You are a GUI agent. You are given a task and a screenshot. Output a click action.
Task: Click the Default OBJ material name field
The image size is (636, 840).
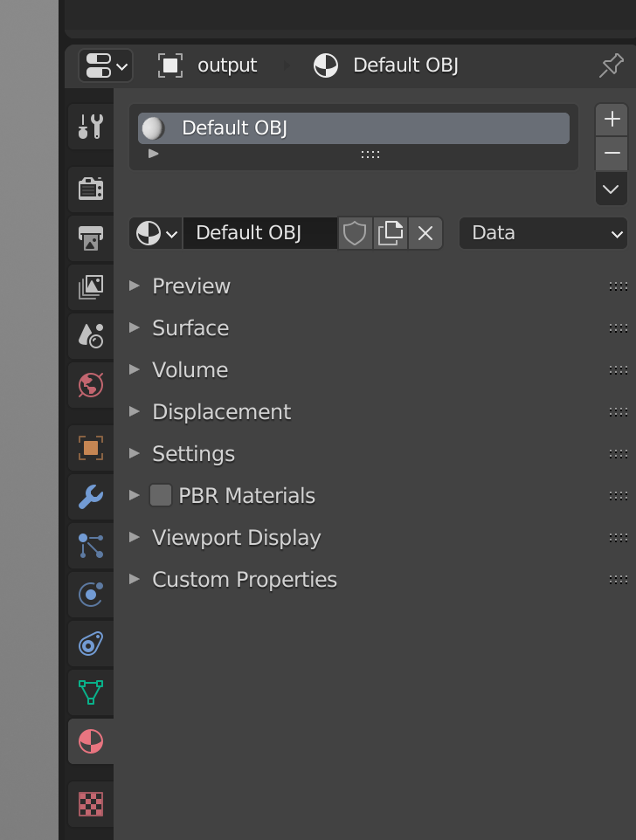[260, 233]
